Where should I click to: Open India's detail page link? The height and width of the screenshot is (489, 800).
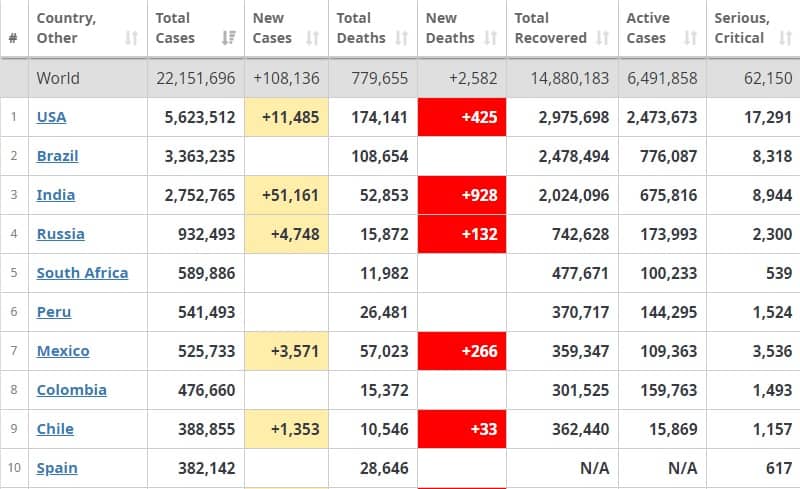56,195
